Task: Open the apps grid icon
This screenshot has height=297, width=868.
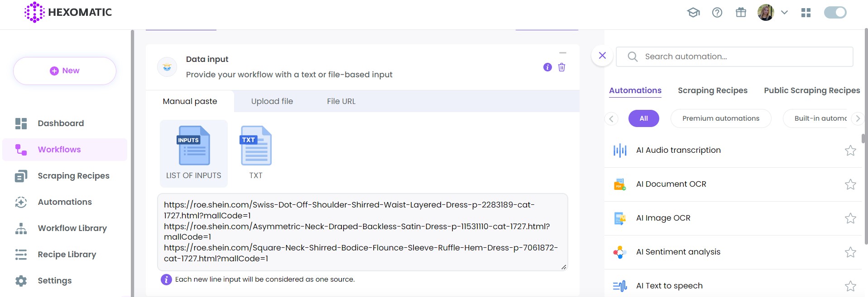Action: [x=806, y=13]
